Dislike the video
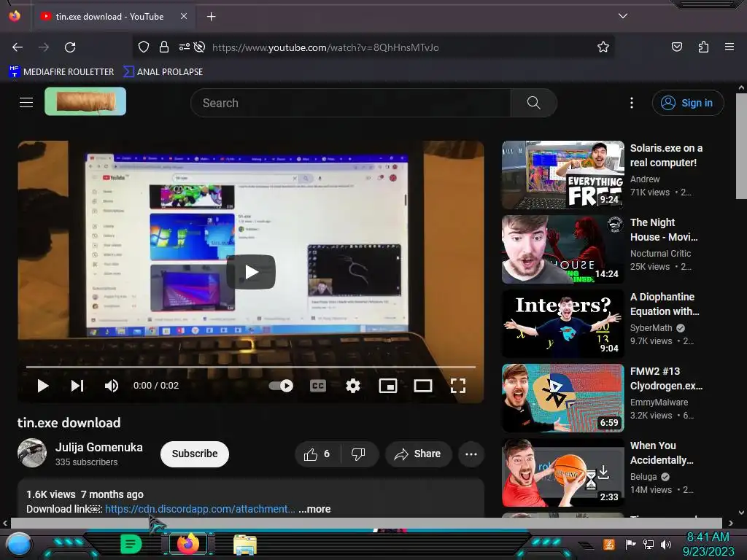 pos(358,454)
